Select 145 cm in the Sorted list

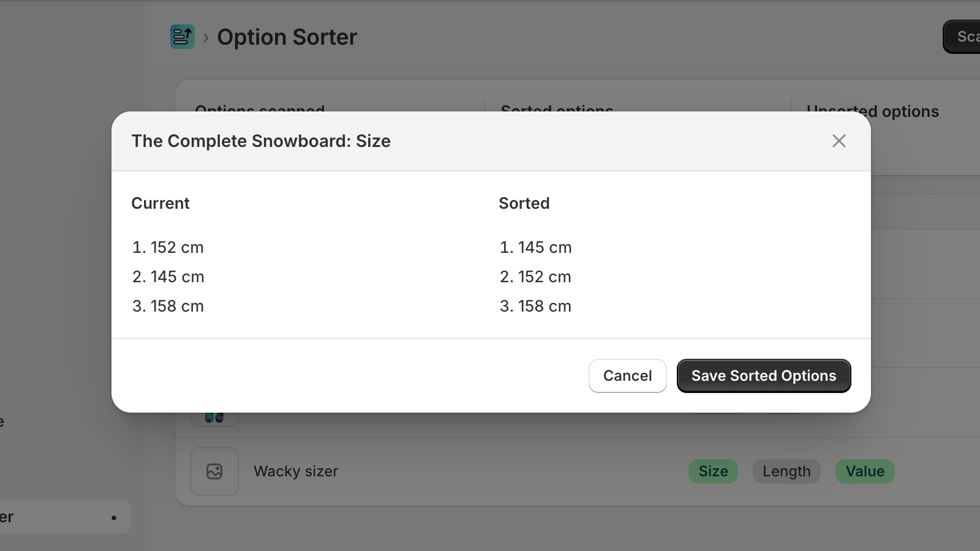(x=535, y=247)
